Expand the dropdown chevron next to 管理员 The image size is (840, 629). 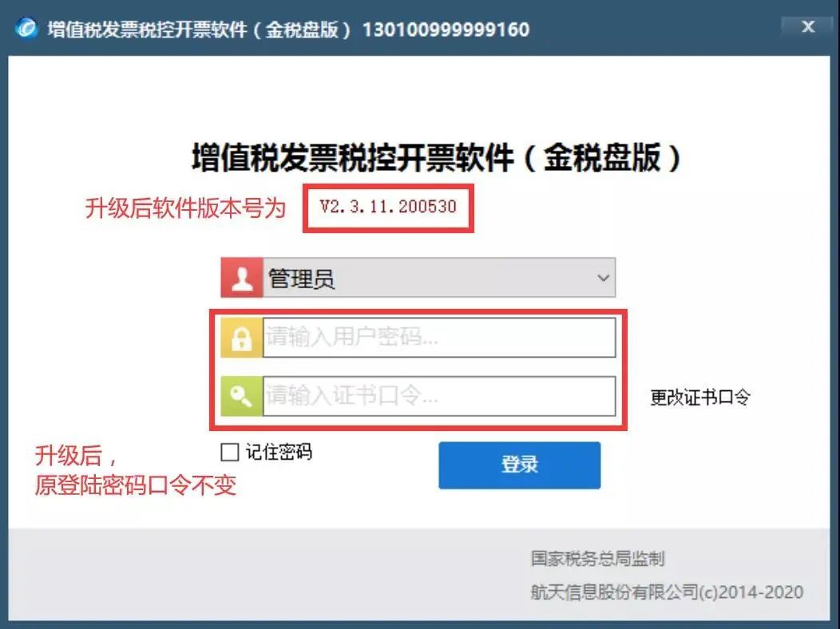[603, 278]
